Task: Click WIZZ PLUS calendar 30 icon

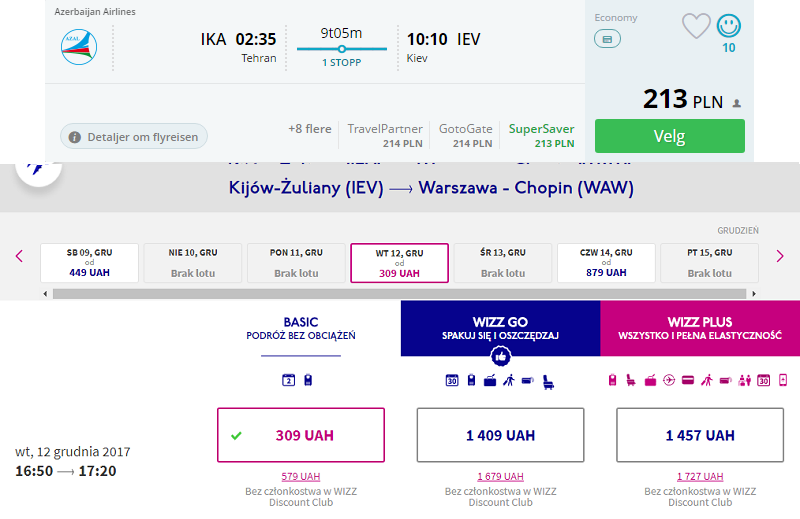Action: pos(763,380)
